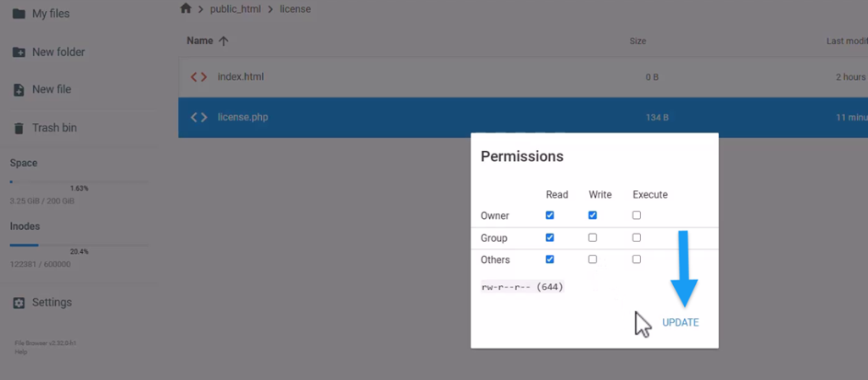The width and height of the screenshot is (868, 380).
Task: Click the home icon in breadcrumb
Action: tap(186, 8)
